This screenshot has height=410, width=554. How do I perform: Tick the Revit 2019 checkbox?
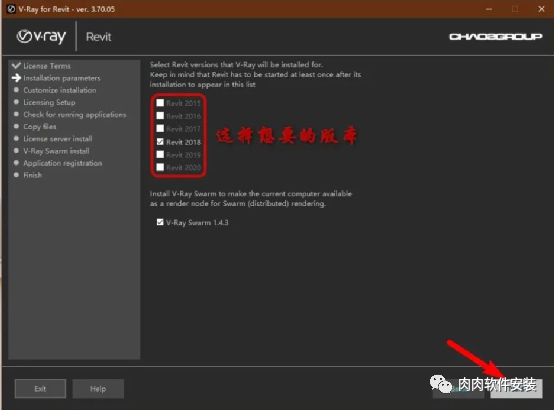160,154
